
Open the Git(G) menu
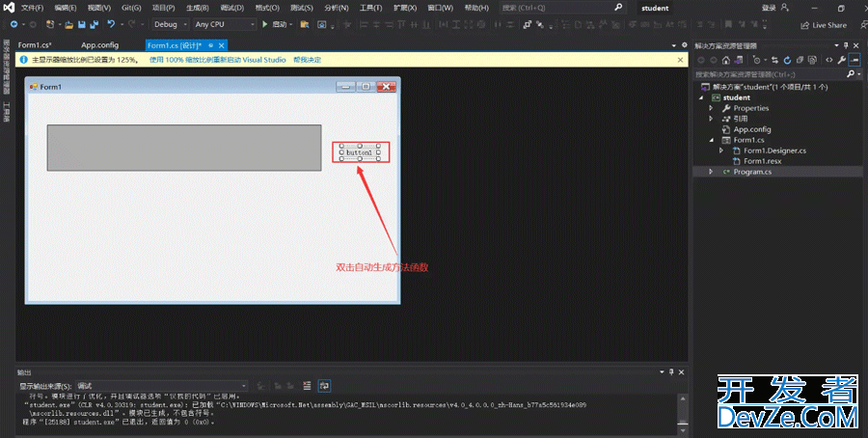tap(131, 8)
